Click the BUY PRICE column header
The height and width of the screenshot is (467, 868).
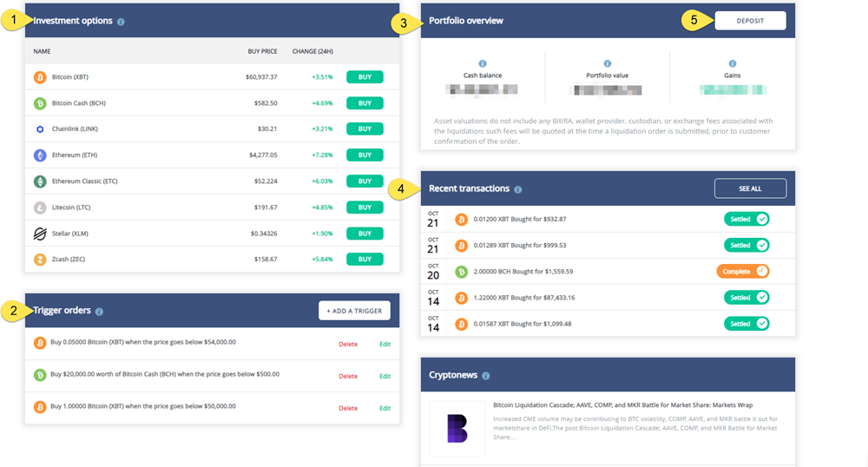pyautogui.click(x=262, y=51)
